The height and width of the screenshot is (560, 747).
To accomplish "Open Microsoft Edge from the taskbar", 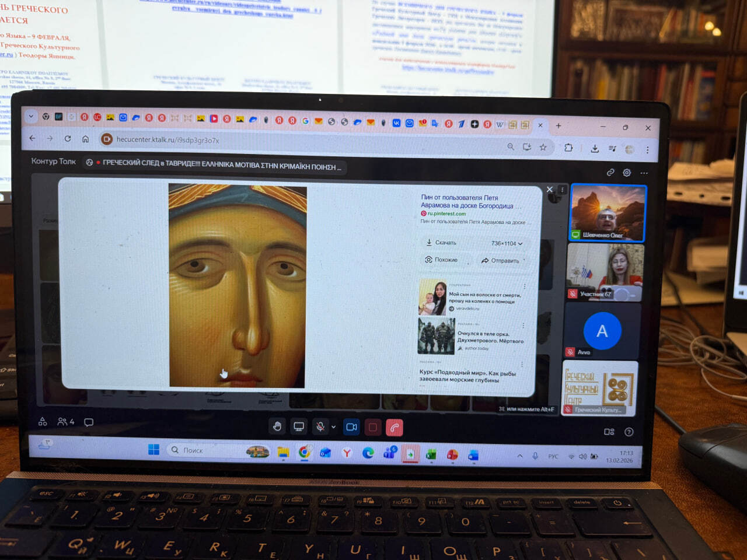I will tap(368, 453).
